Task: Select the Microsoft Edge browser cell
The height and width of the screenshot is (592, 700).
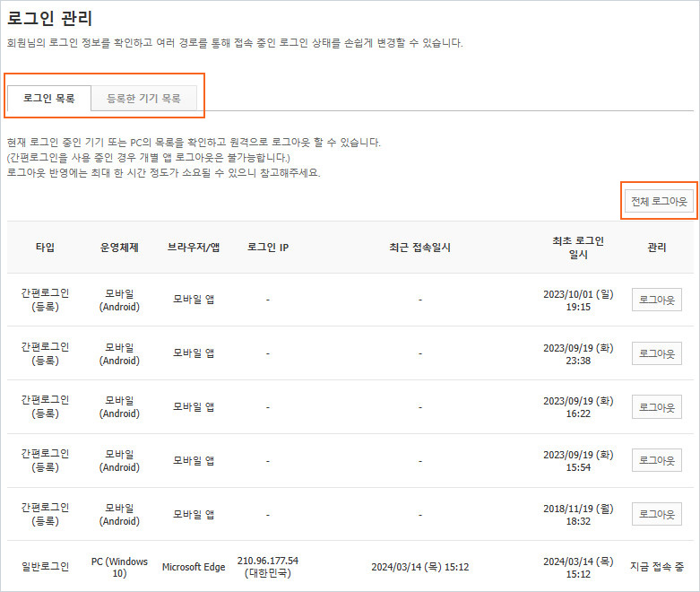Action: (194, 567)
